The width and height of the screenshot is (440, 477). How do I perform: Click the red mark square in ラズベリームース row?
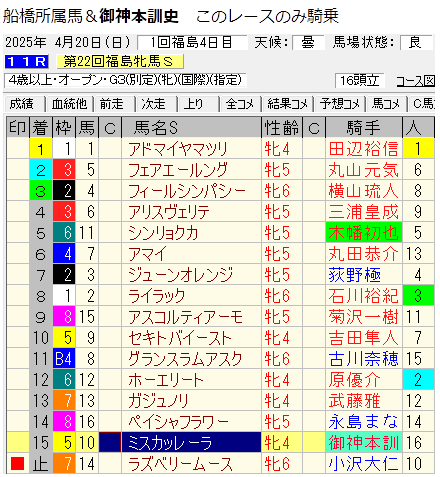(17, 463)
